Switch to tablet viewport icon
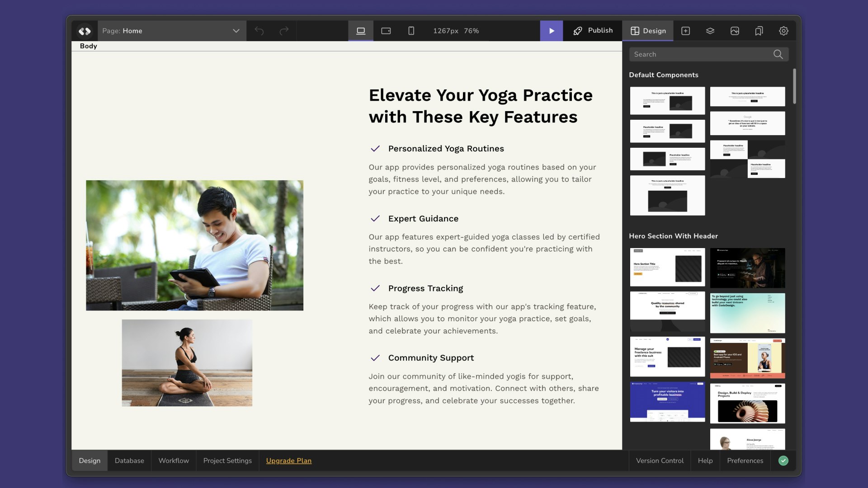This screenshot has width=868, height=488. tap(386, 31)
